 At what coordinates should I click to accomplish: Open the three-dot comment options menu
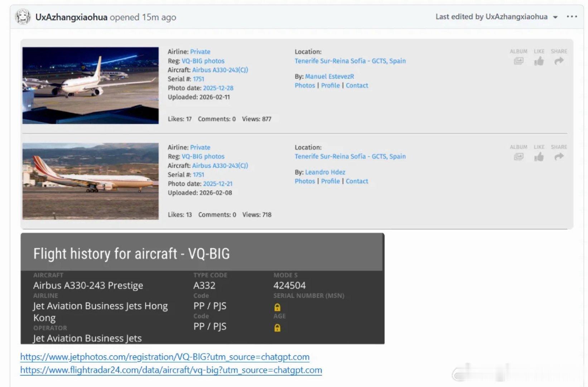(572, 16)
